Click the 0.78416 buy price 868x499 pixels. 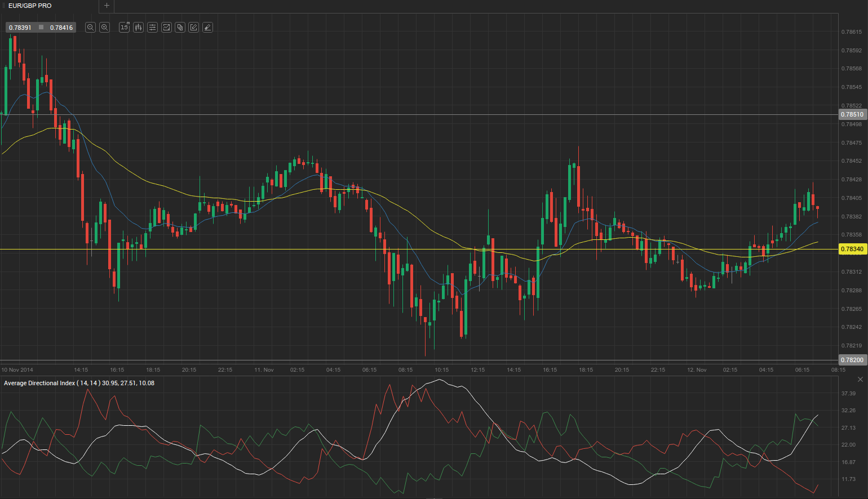(61, 28)
